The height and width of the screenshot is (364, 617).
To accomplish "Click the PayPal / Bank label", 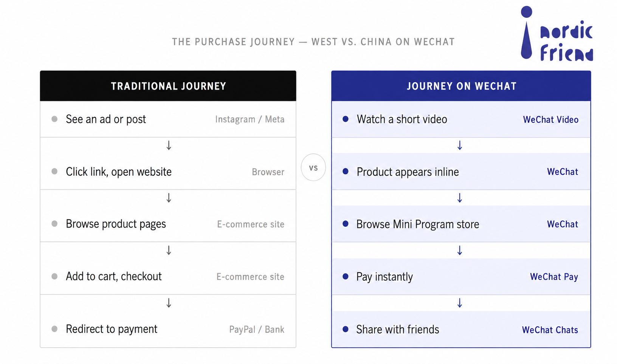I will tap(257, 330).
